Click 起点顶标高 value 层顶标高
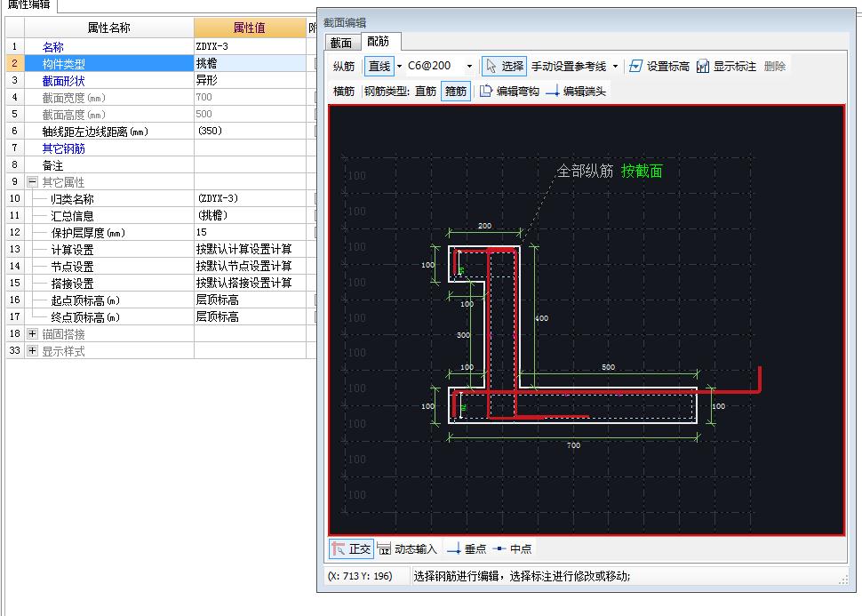This screenshot has height=616, width=862. [x=250, y=300]
